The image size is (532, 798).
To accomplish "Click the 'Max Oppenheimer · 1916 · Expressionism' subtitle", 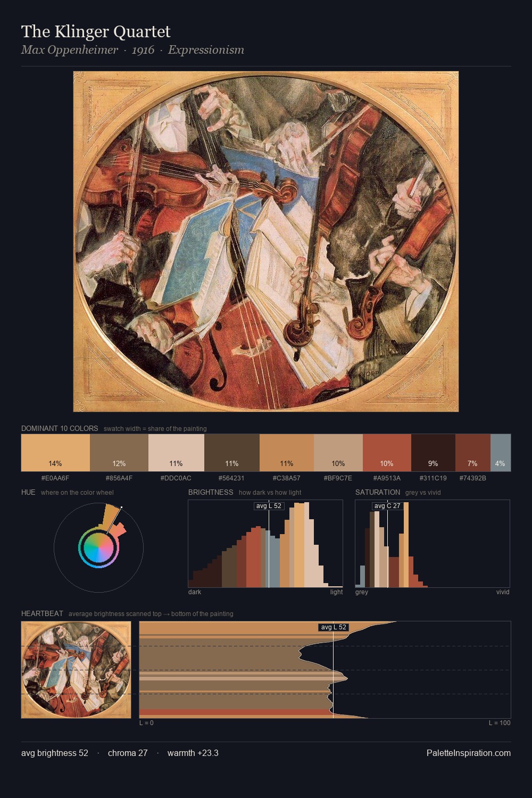I will 132,50.
